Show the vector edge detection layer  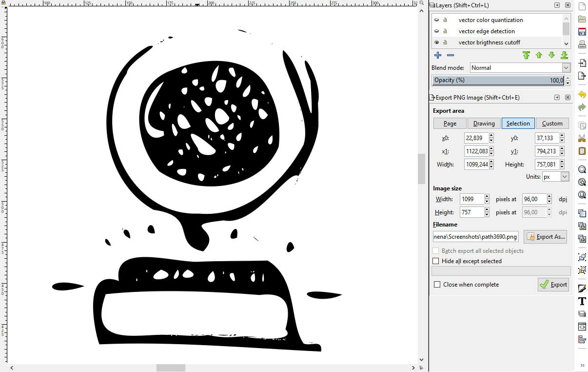pyautogui.click(x=437, y=31)
